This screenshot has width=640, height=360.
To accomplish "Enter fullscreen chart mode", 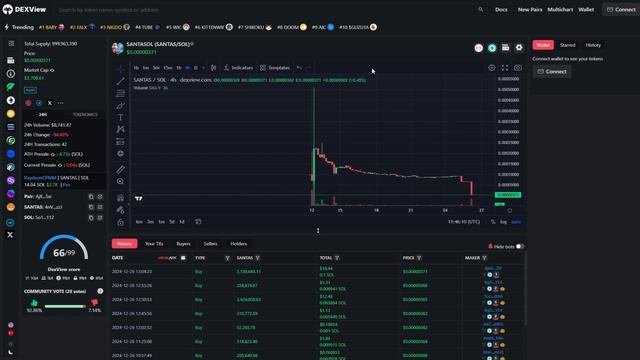I will coord(505,68).
